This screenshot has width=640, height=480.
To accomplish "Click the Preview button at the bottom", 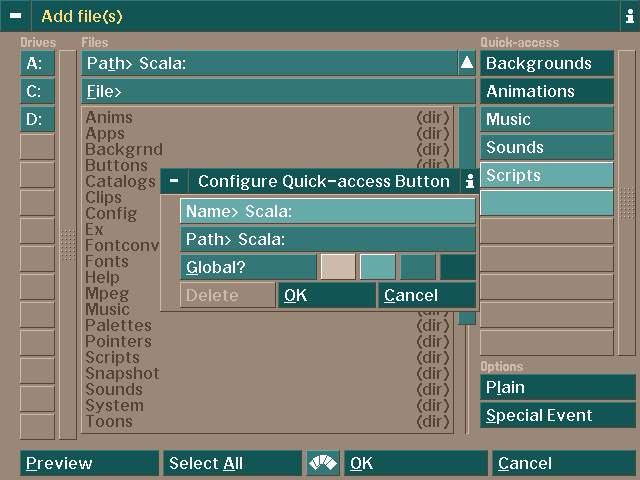I will click(x=89, y=463).
